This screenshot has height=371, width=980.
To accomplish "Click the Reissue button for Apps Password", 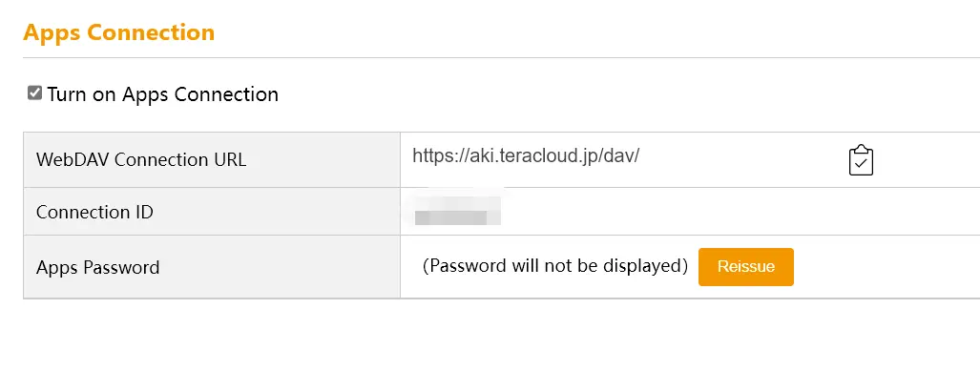I will coord(745,267).
